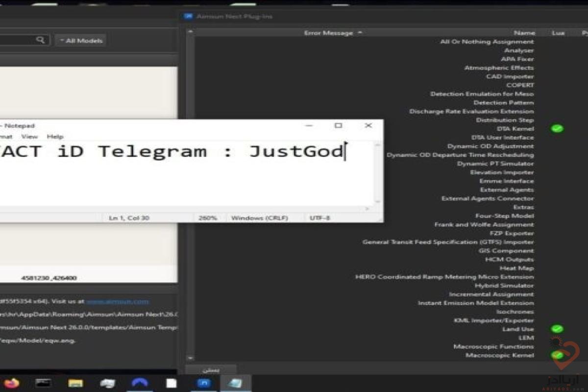Toggle the DTA Kernel green checkmark
The width and height of the screenshot is (588, 392).
557,129
